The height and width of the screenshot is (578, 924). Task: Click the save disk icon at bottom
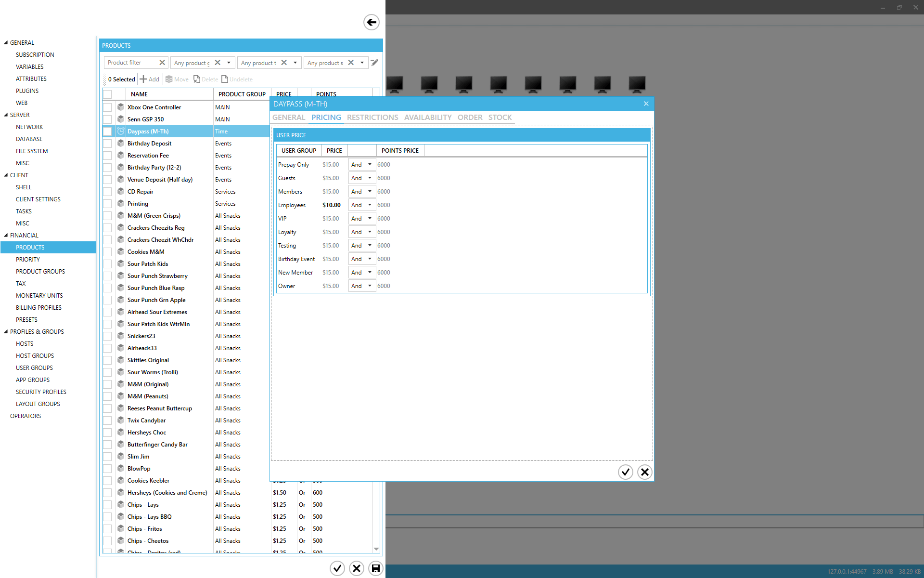click(x=375, y=568)
